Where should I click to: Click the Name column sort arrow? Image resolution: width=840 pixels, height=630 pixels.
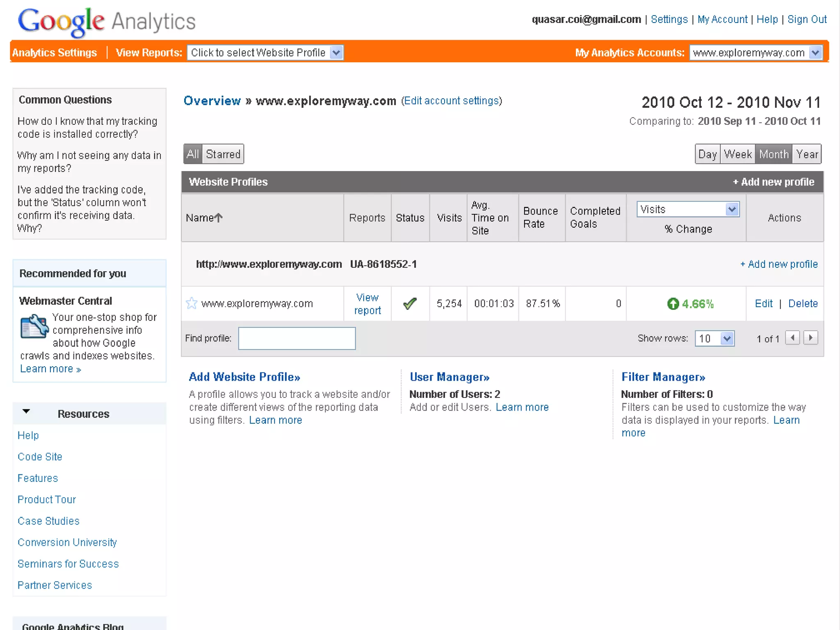click(x=219, y=218)
